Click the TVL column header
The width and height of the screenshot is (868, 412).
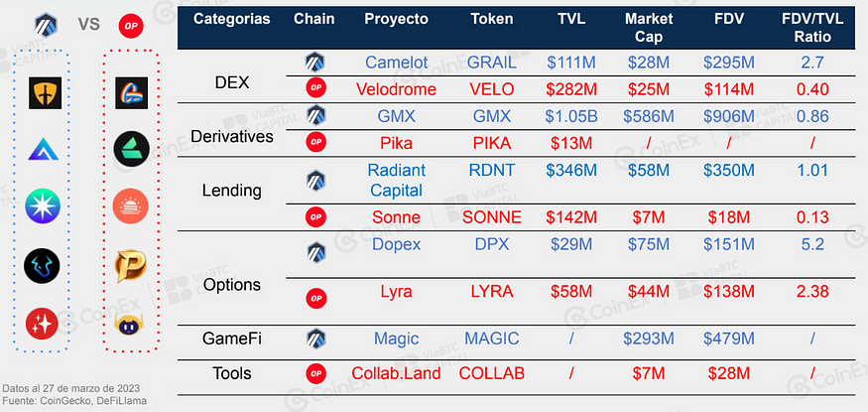coord(571,18)
